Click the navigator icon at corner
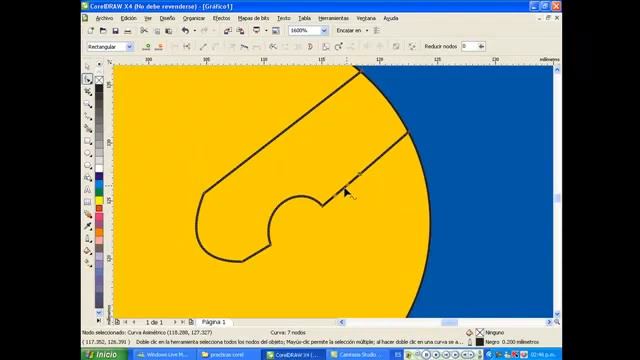Screen dimensions: 640x360 click(x=557, y=322)
